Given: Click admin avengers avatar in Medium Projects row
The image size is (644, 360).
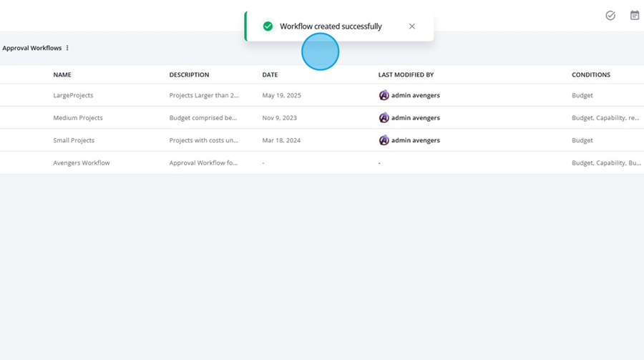Looking at the screenshot, I should (x=384, y=117).
